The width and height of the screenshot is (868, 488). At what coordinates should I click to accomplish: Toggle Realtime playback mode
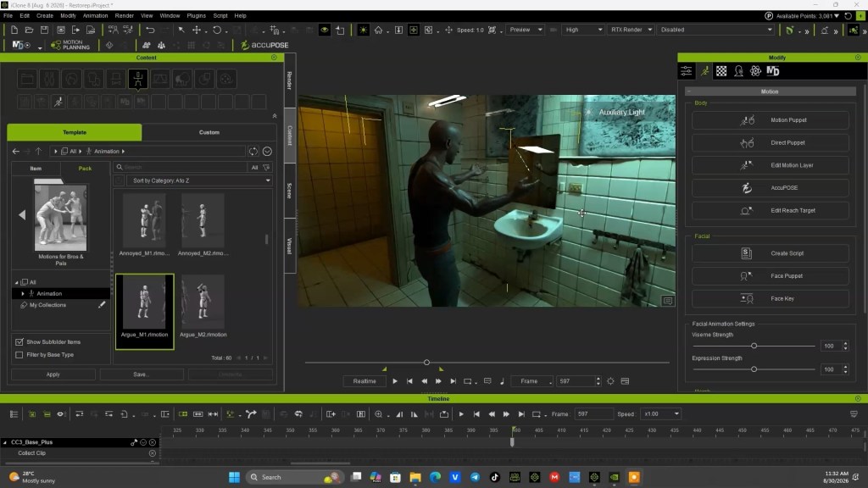(364, 381)
